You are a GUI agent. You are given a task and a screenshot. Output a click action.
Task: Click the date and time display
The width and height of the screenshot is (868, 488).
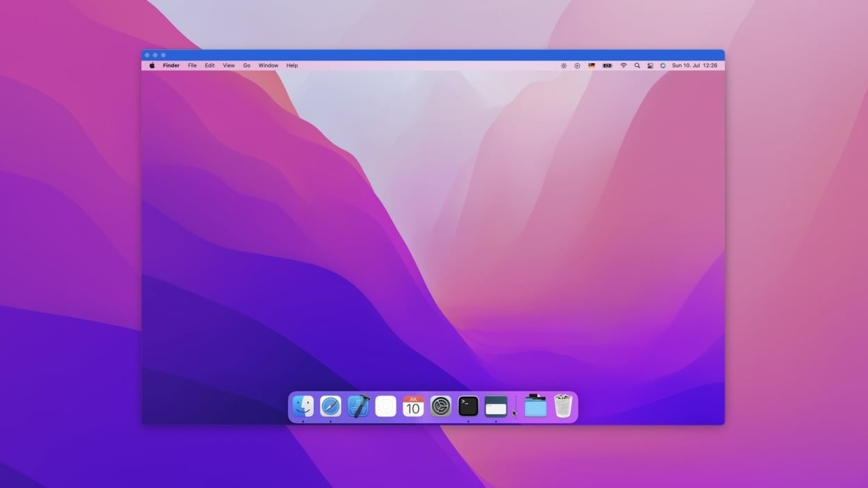point(695,65)
